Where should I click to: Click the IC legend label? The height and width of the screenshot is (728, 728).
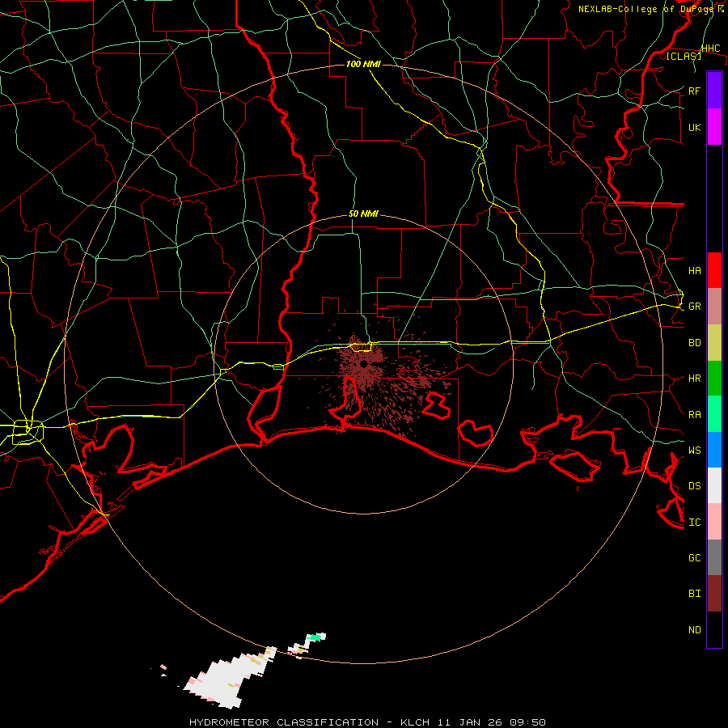tap(694, 523)
